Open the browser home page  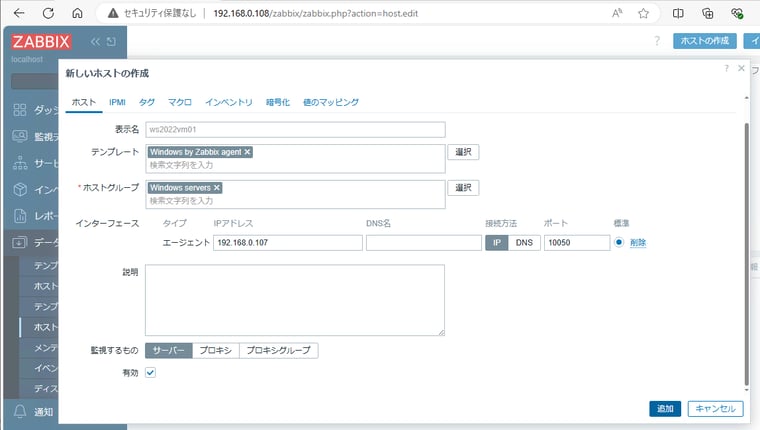tap(77, 13)
